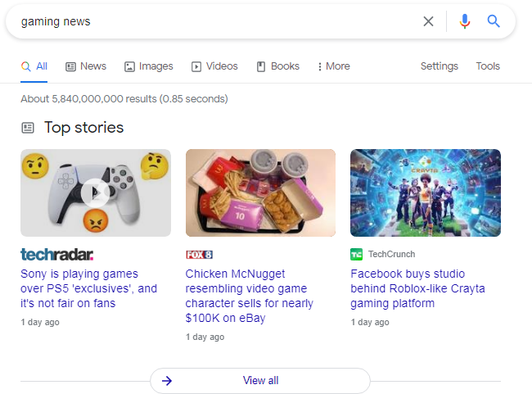This screenshot has width=532, height=394.
Task: Click the TechCrunch source name
Action: point(391,255)
